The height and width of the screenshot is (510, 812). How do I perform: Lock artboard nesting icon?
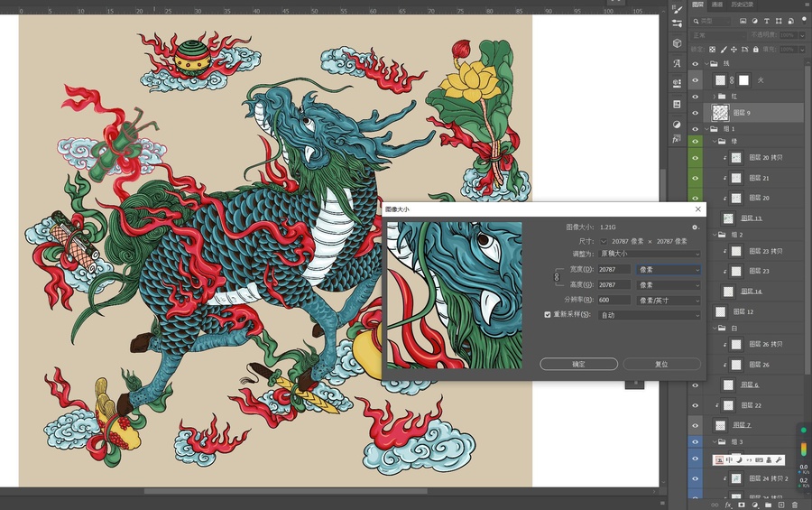coord(744,50)
